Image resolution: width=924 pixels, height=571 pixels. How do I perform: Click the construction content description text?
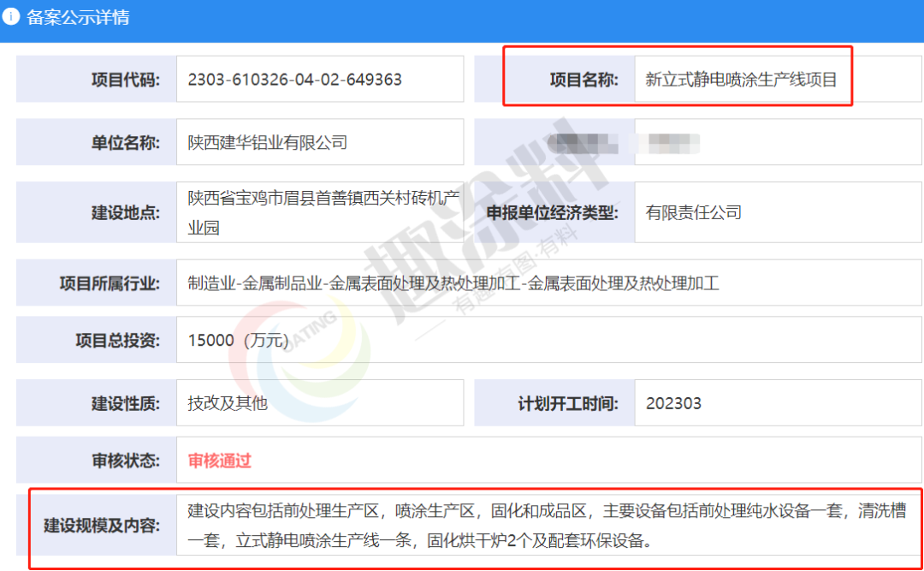pyautogui.click(x=548, y=526)
